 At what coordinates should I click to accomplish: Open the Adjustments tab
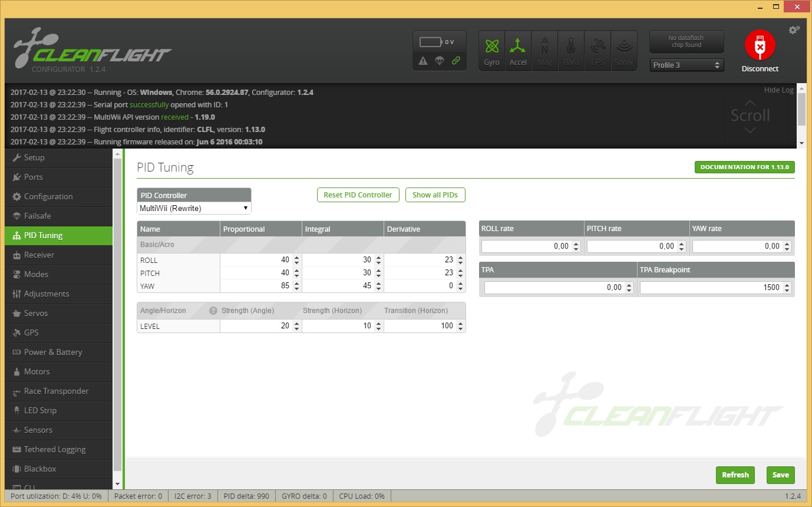(58, 294)
